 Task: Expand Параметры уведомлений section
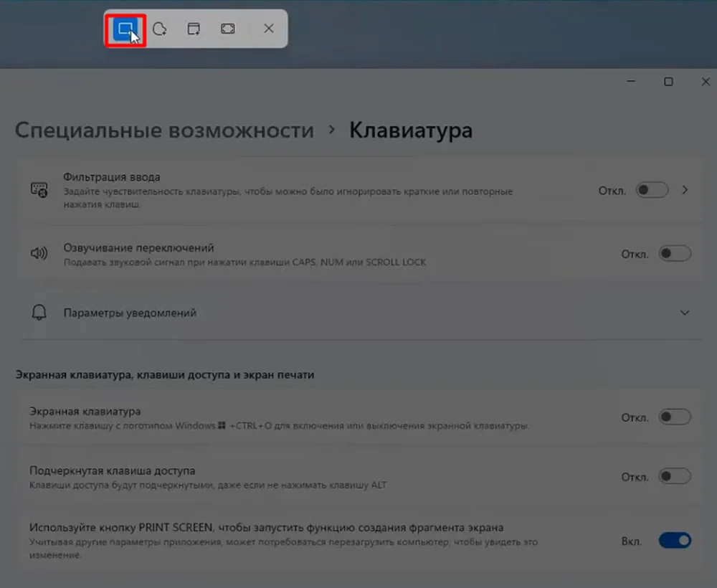pos(686,312)
